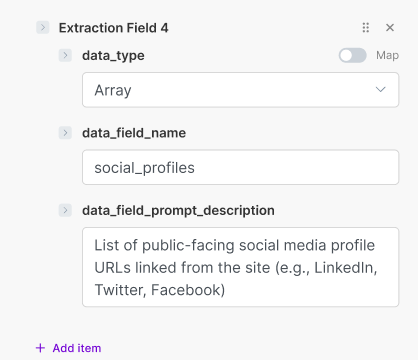420x360 pixels.
Task: Click the data_field_prompt_description label
Action: [178, 211]
